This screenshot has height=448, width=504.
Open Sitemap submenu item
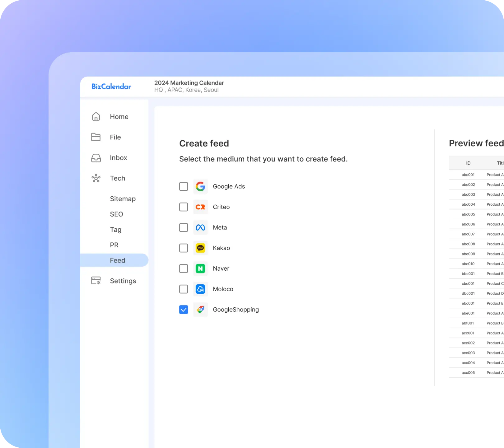pyautogui.click(x=123, y=199)
